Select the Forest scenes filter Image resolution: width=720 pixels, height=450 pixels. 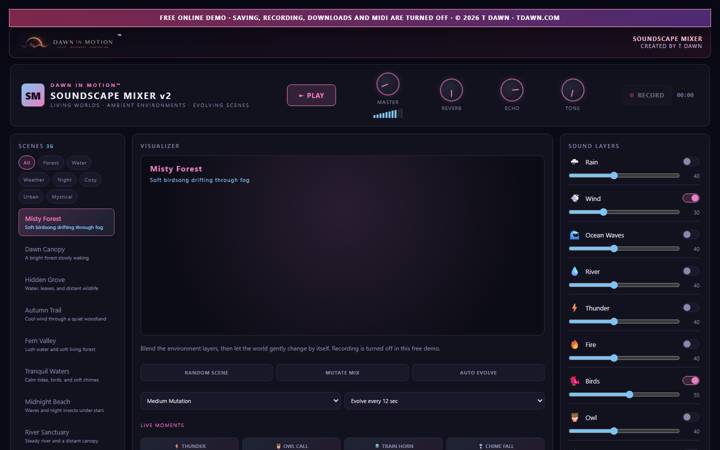point(51,163)
